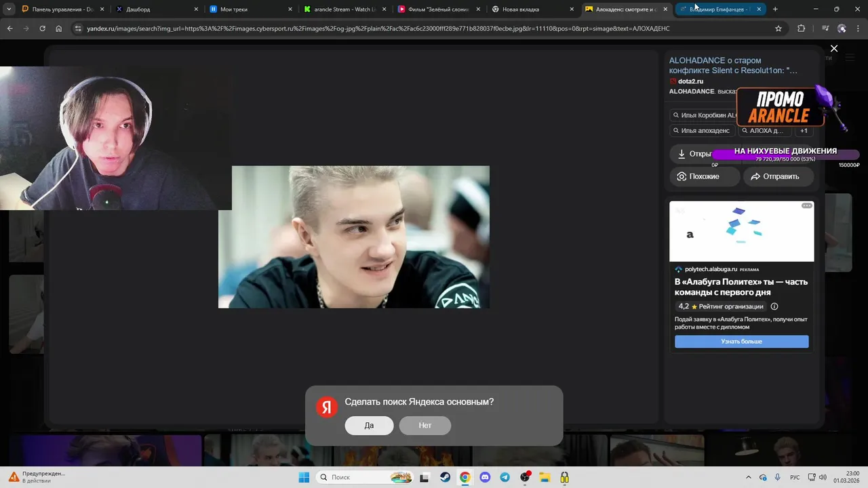
Task: Select the Илья Коробкин search suggestion chip
Action: [x=704, y=115]
